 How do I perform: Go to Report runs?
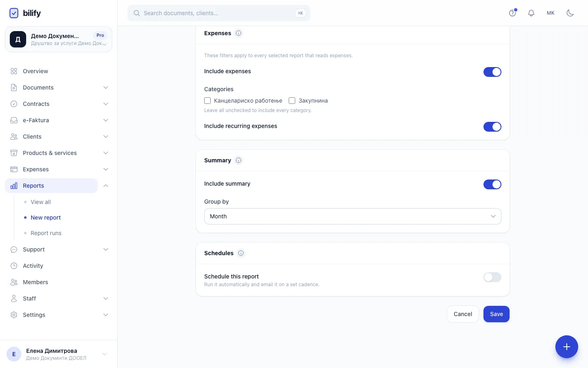46,233
